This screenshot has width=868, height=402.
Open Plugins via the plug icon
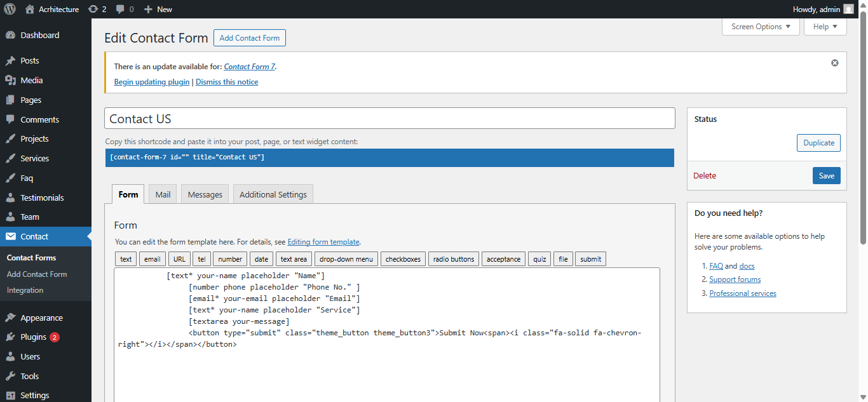tap(10, 337)
